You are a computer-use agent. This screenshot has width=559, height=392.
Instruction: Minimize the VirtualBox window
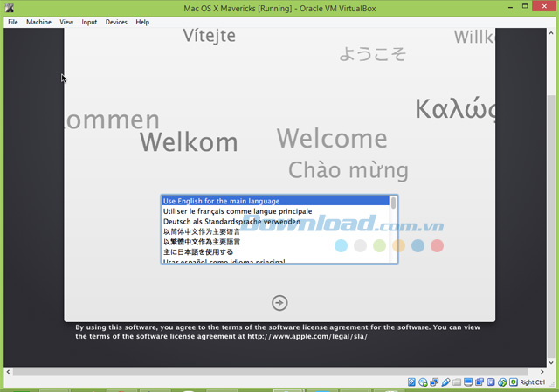point(510,7)
